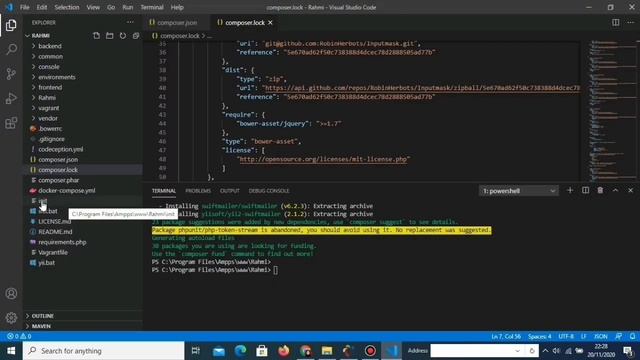Split the terminal panel
The width and height of the screenshot is (640, 360).
click(585, 191)
